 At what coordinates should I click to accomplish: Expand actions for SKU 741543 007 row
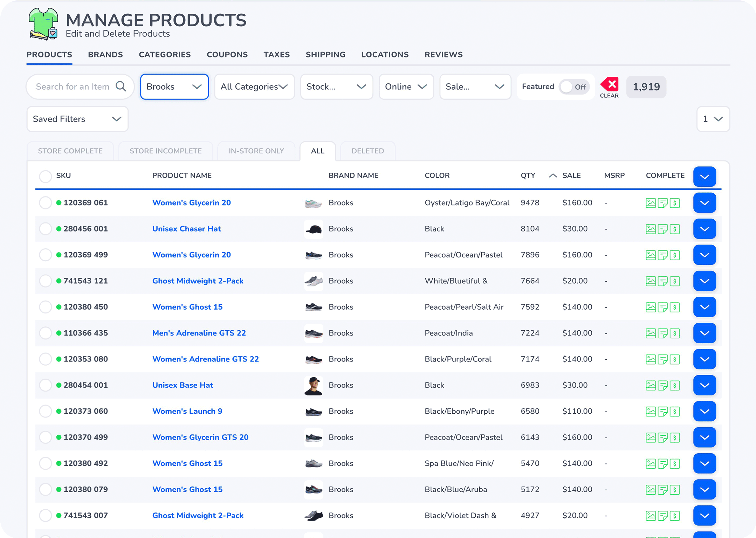point(705,516)
